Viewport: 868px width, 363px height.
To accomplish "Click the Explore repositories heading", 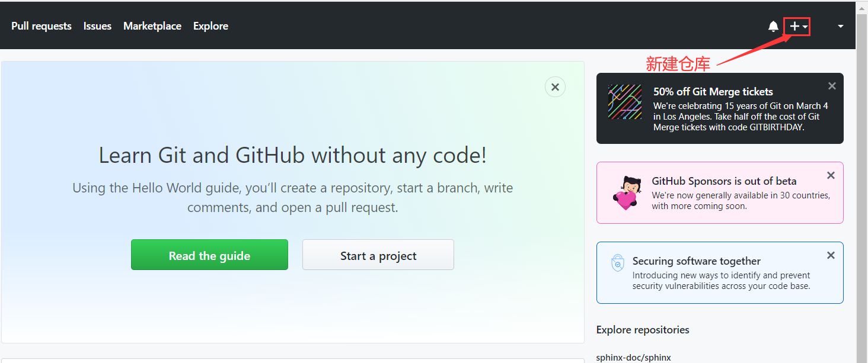I will [x=643, y=330].
